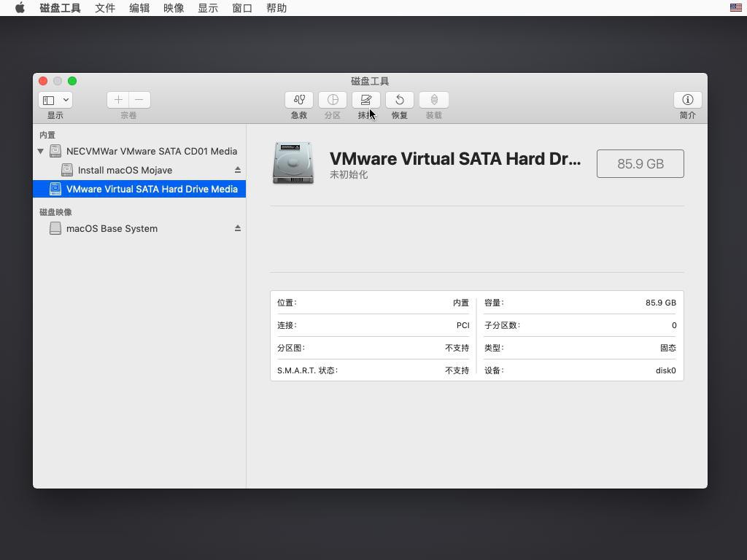Click the 磁盘映像 sidebar section header
Image resolution: width=747 pixels, height=560 pixels.
pos(55,212)
